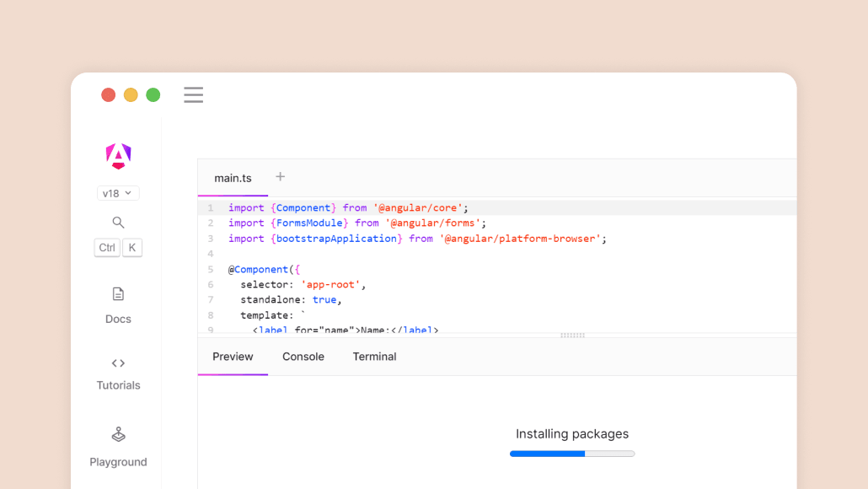Open the hamburger menu icon
Screen dimensions: 868x489
pyautogui.click(x=194, y=95)
